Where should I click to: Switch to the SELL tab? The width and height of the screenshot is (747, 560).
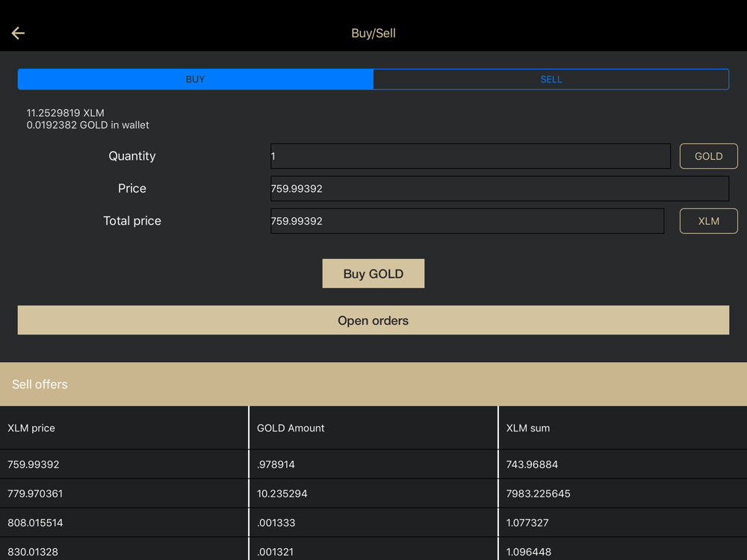tap(551, 79)
